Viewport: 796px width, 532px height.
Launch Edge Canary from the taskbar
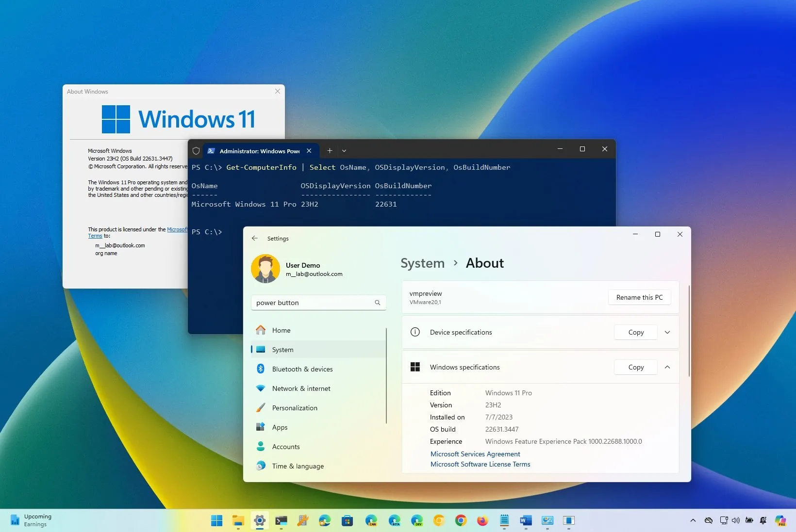372,521
